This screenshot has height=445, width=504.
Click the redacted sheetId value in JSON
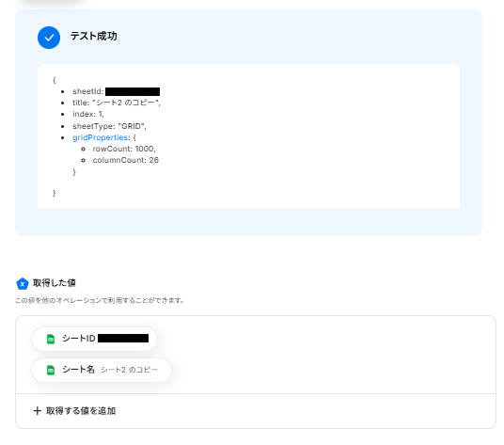tap(133, 91)
